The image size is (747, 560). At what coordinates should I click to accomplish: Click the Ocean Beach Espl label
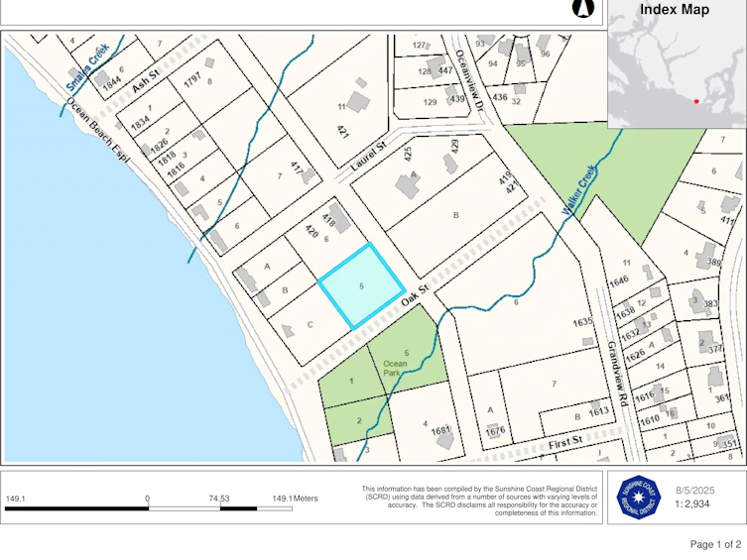coord(97,130)
